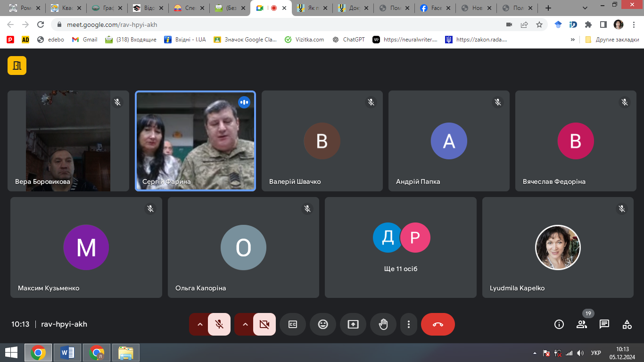Open Microsoft Word from the taskbar
Viewport: 644px width, 362px height.
point(67,353)
